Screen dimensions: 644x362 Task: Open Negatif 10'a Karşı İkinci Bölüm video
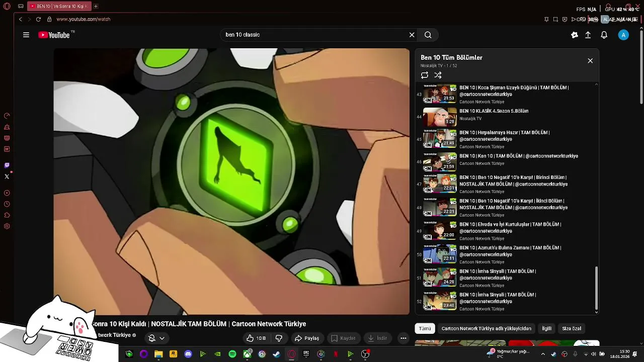tap(506, 208)
